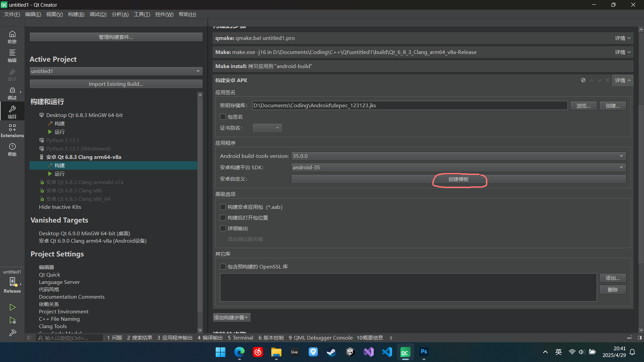
Task: Click the build settings vertical scrollbar
Action: click(641, 184)
